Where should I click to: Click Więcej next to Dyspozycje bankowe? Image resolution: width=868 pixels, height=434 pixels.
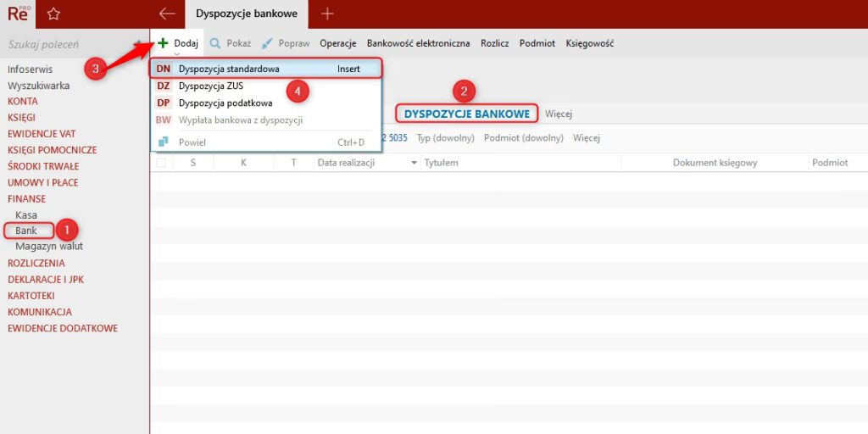559,114
